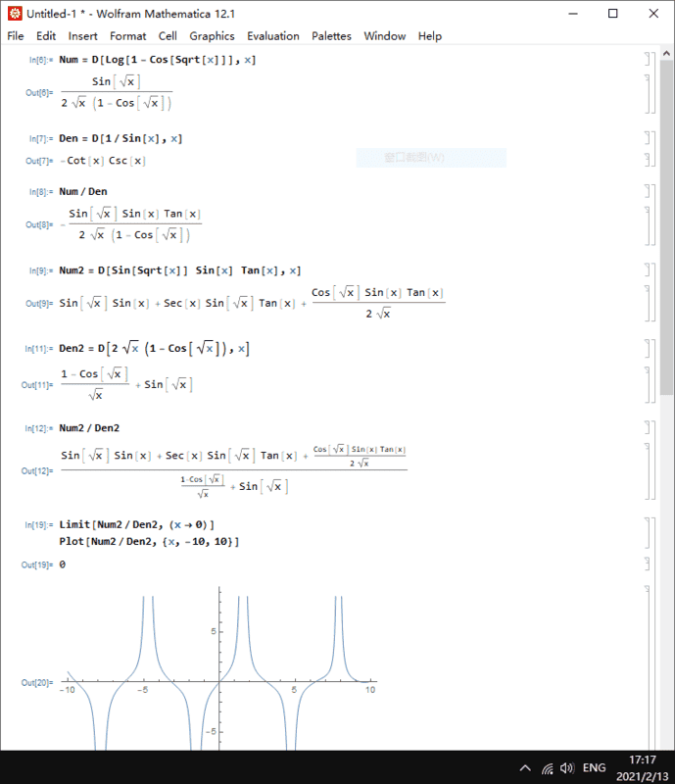The height and width of the screenshot is (784, 675).
Task: Open the Graphics menu
Action: [x=212, y=36]
